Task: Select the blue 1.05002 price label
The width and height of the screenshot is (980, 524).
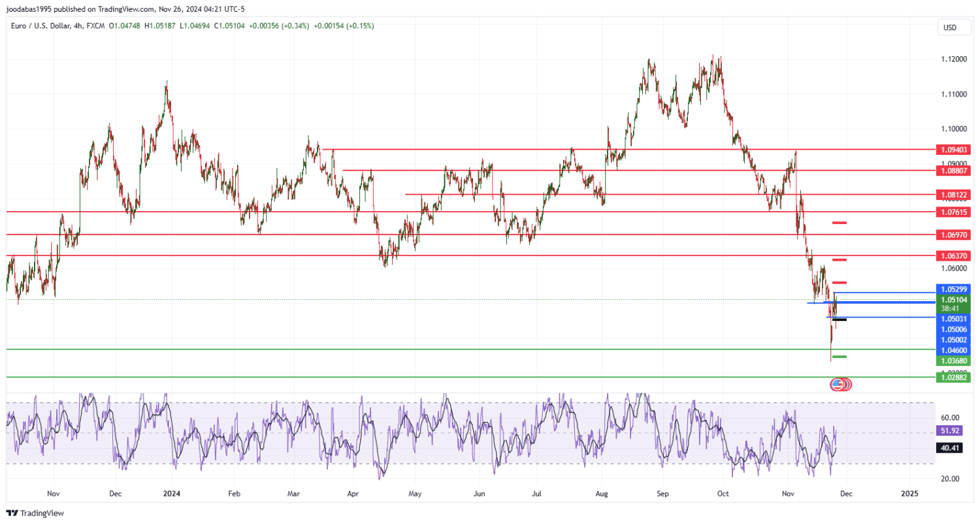Action: click(954, 340)
